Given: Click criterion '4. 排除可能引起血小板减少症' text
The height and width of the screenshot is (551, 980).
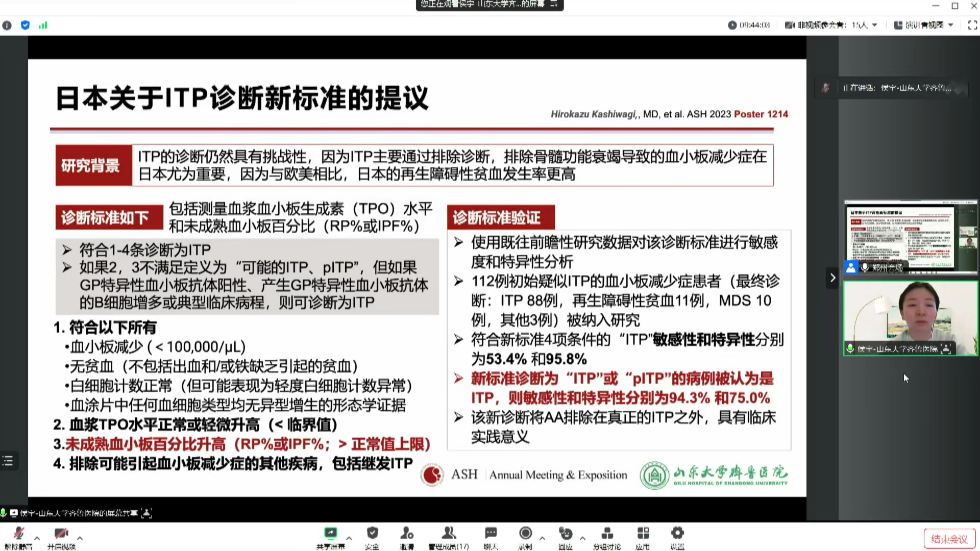Looking at the screenshot, I should [233, 463].
